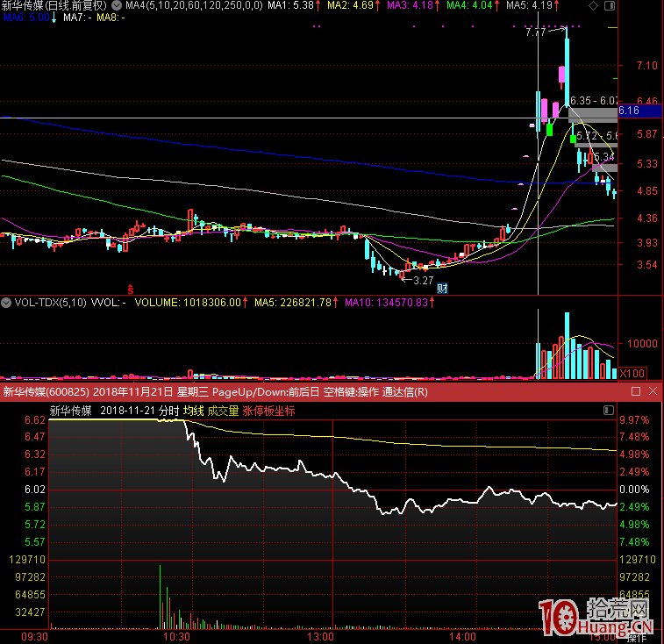Click the 10000 volume axis label

coord(642,343)
